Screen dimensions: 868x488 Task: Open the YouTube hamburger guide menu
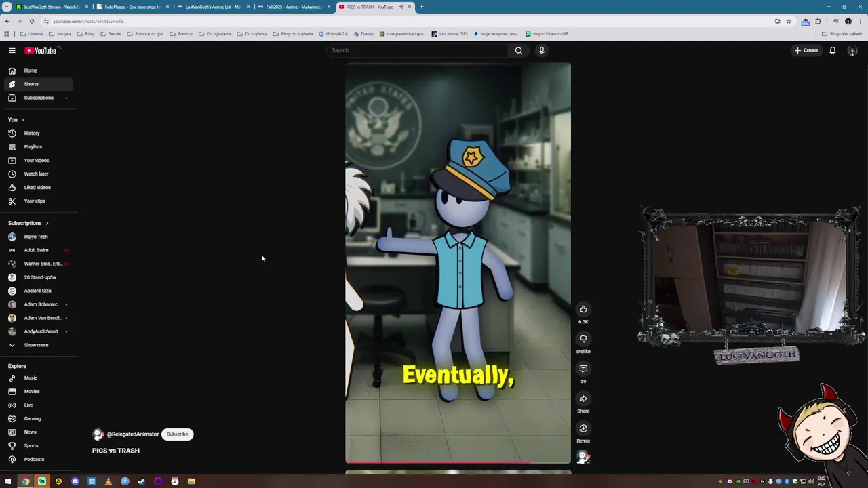tap(12, 50)
